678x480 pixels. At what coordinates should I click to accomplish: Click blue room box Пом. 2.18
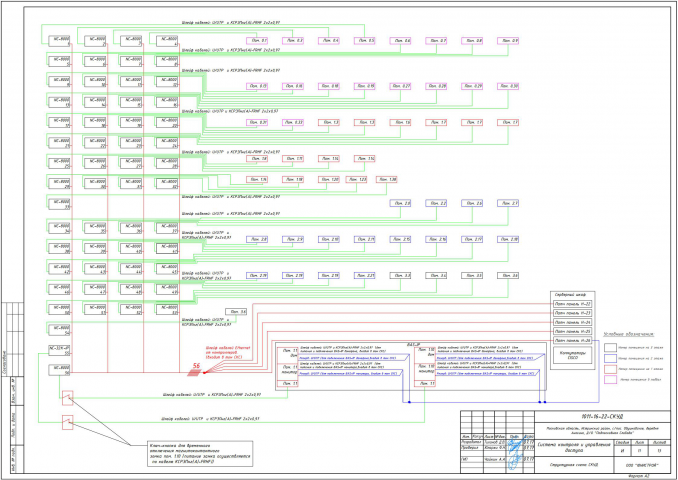click(508, 239)
